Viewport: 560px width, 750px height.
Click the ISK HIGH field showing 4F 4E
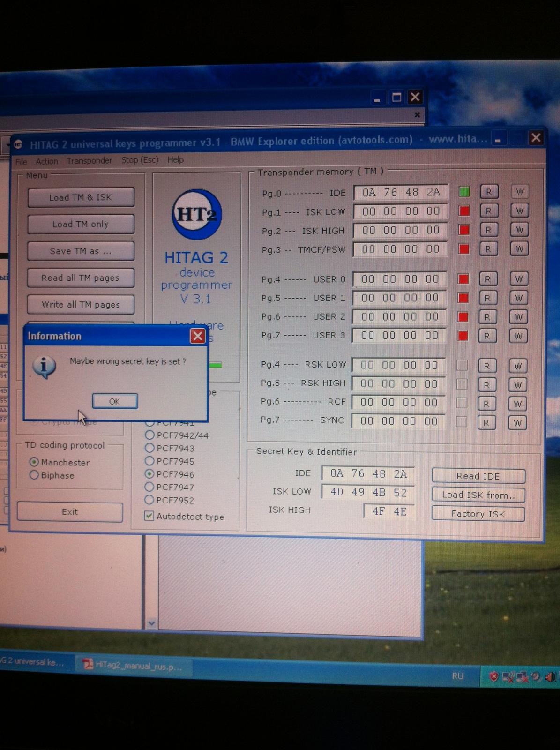(389, 511)
